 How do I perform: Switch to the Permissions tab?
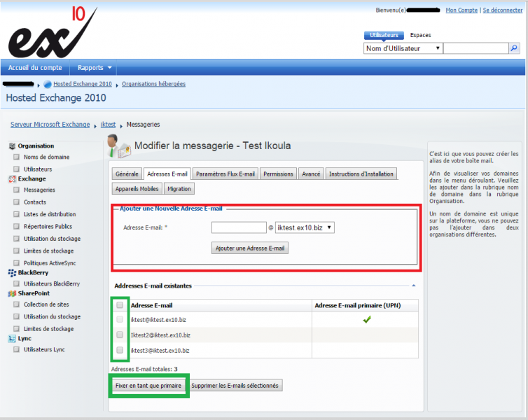278,174
